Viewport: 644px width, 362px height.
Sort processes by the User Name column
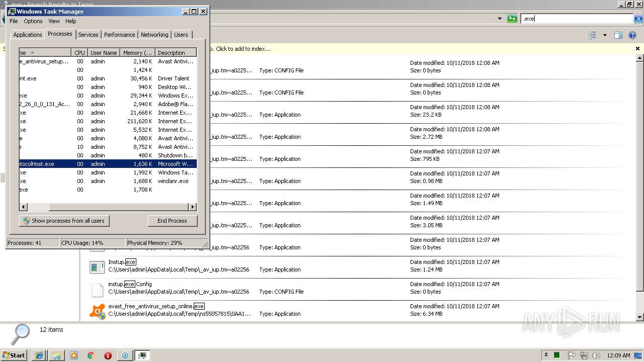[104, 53]
